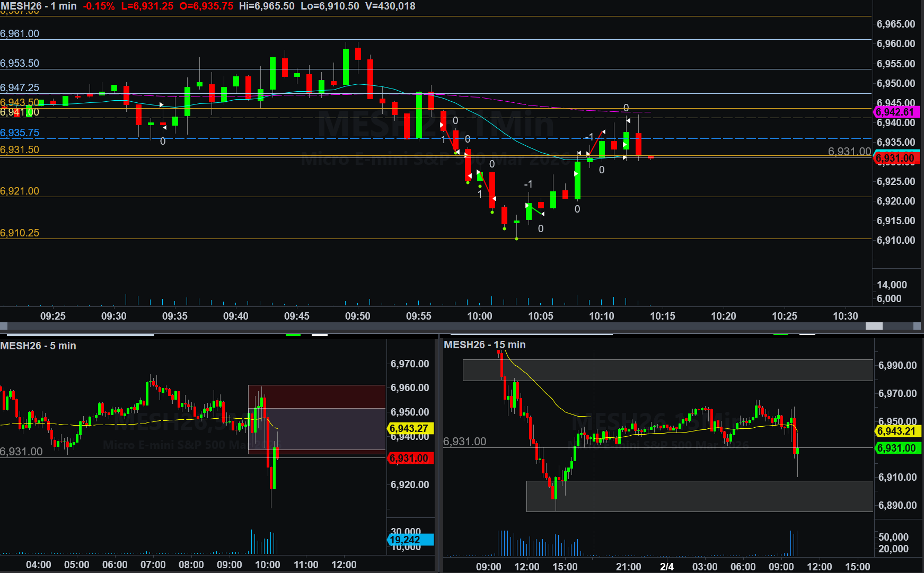The height and width of the screenshot is (573, 924).
Task: Select yellow 6,943.27 tag on 5-min chart
Action: [409, 428]
